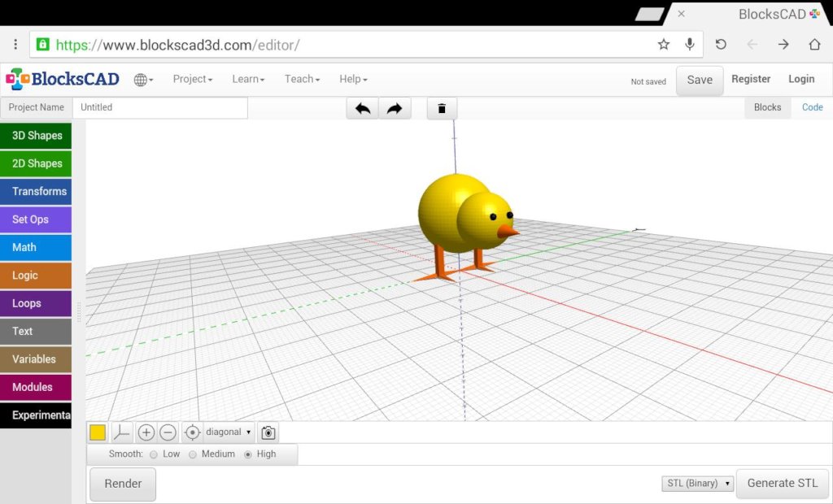Open the 2D Shapes block category
Image resolution: width=833 pixels, height=504 pixels.
click(36, 163)
